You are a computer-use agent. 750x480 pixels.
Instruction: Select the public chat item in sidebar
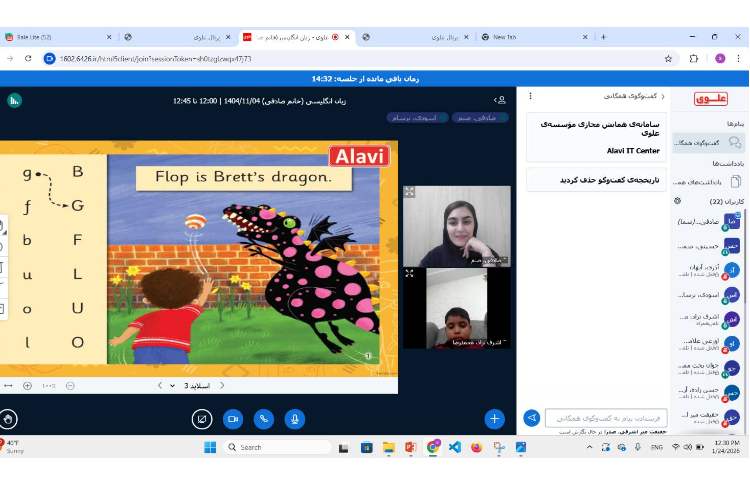(708, 142)
